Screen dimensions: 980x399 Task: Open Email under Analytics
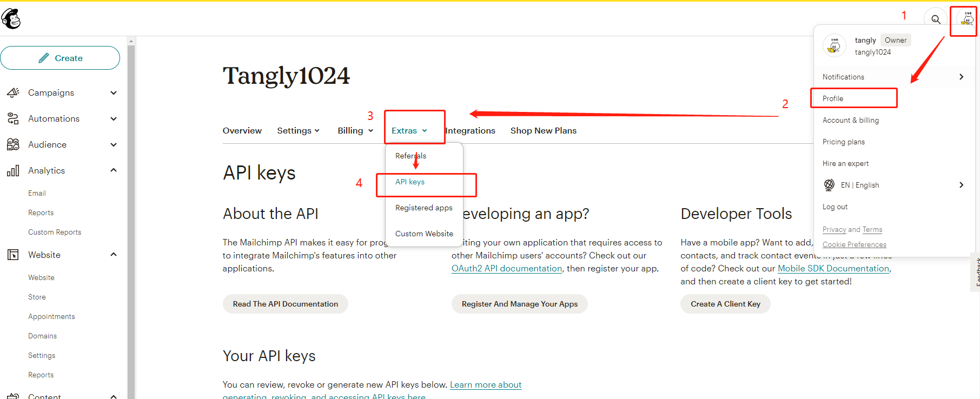click(37, 193)
